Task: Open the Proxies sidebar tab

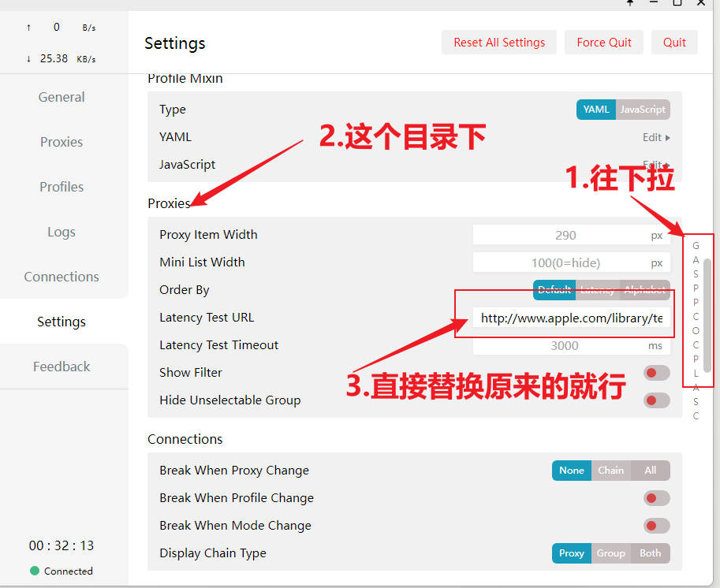Action: tap(62, 142)
